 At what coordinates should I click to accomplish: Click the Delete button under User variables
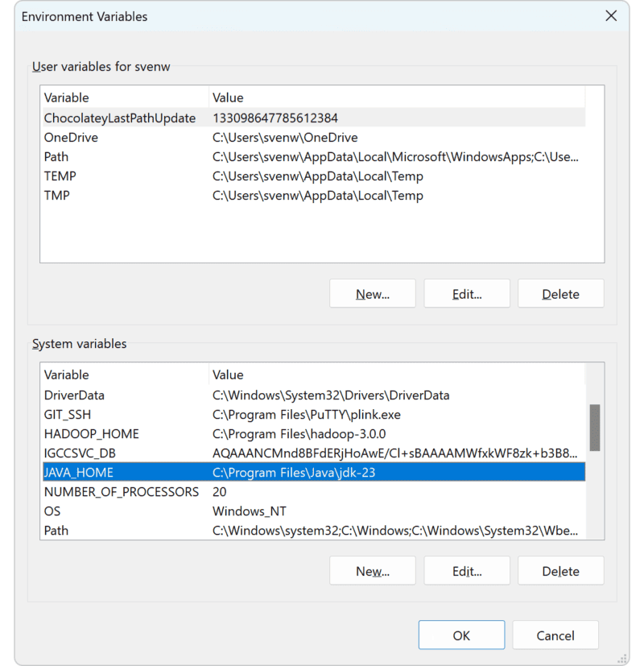pyautogui.click(x=561, y=293)
